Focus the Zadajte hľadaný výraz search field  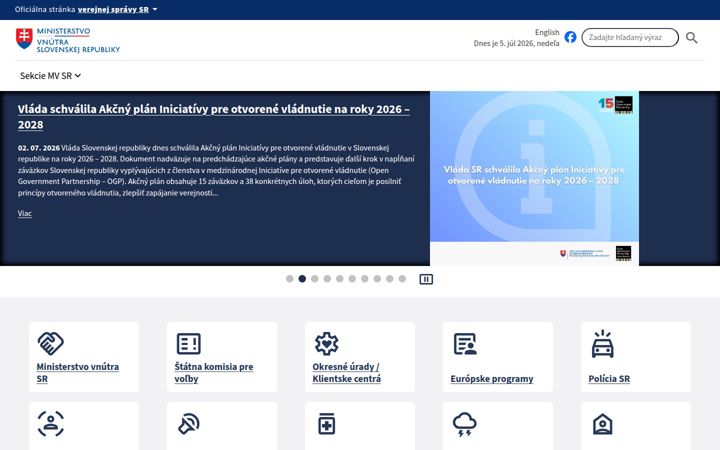[630, 37]
